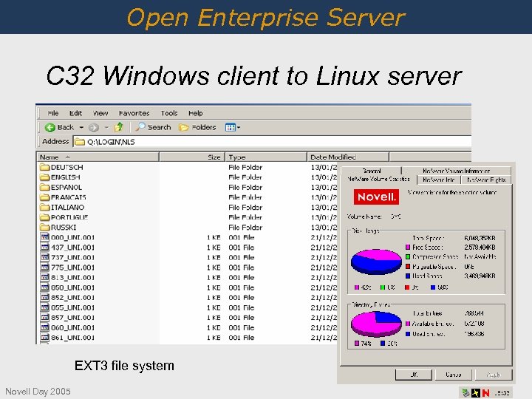
Task: Select the ENGLISH folder icon
Action: [x=44, y=177]
